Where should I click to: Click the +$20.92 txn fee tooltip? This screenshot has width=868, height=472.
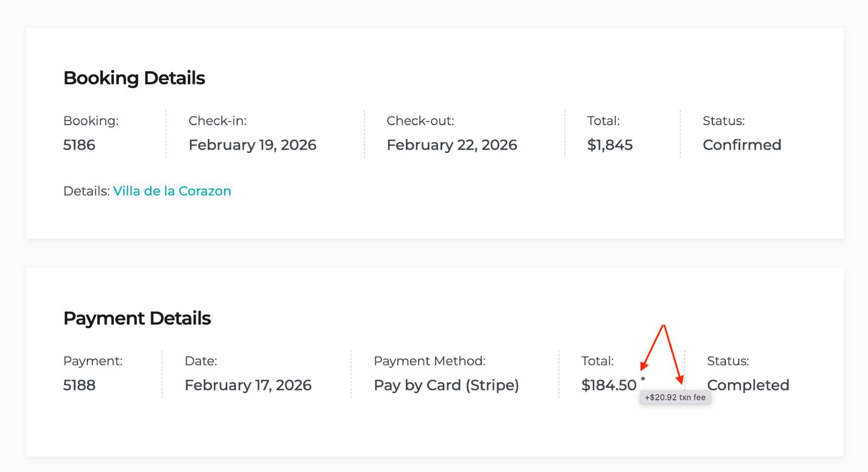[x=675, y=398]
